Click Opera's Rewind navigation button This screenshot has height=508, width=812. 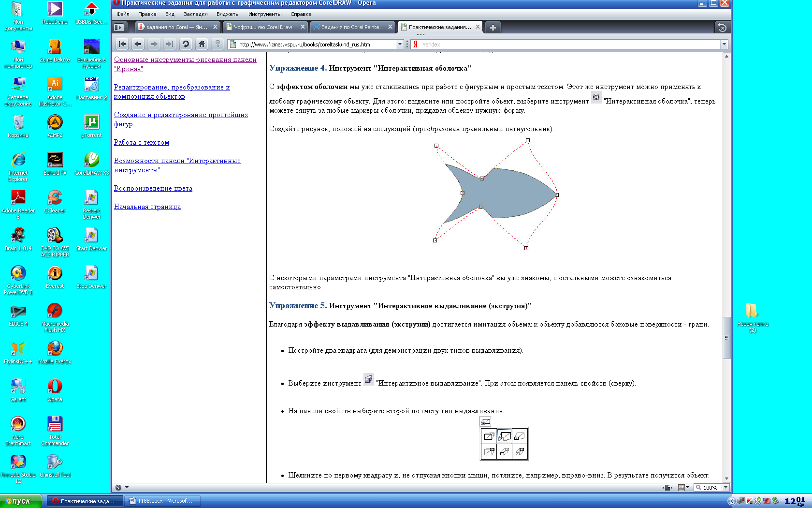[122, 44]
